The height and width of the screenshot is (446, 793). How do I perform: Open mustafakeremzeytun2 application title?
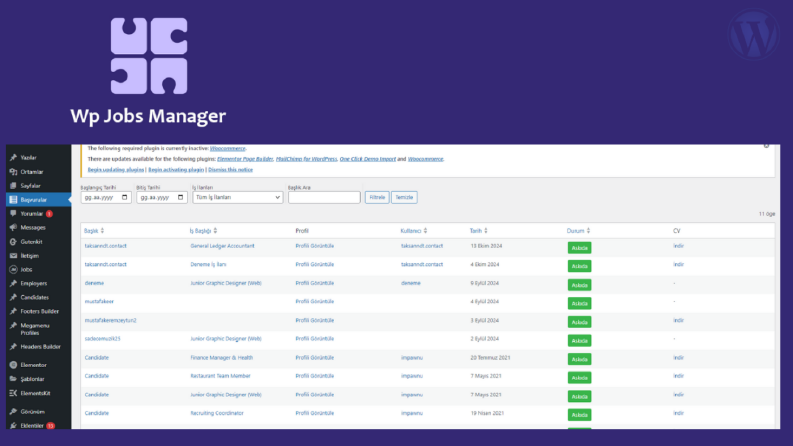[110, 320]
